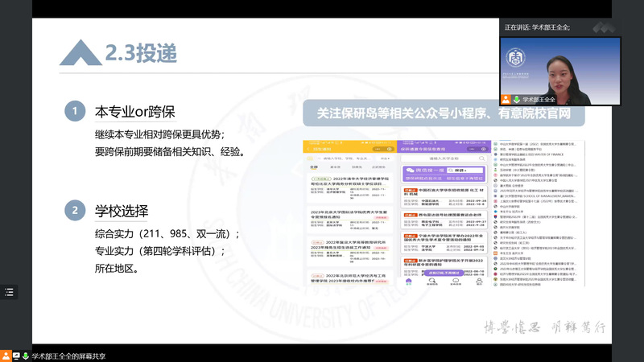Click the Tencent Meeting logo watermark
Screen dimensions: 644x362
604,27
